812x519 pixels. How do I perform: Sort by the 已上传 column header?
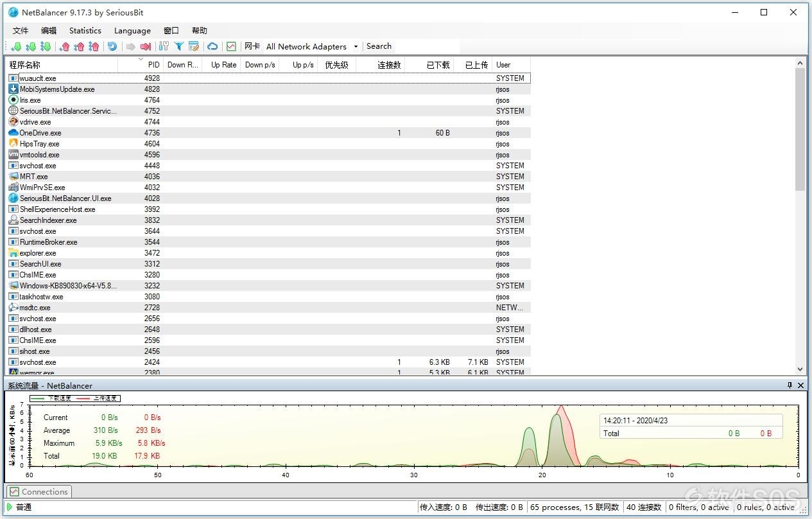click(473, 64)
